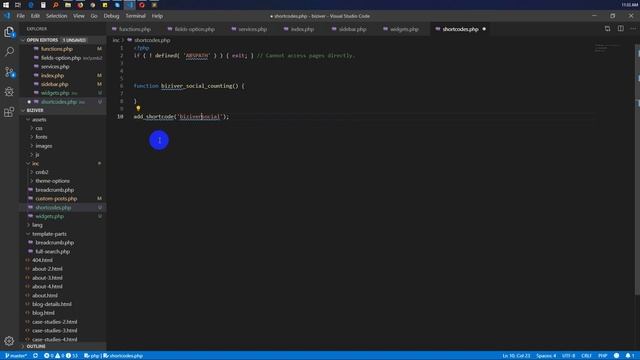640x360 pixels.
Task: Collapse the inc folder
Action: click(63, 163)
